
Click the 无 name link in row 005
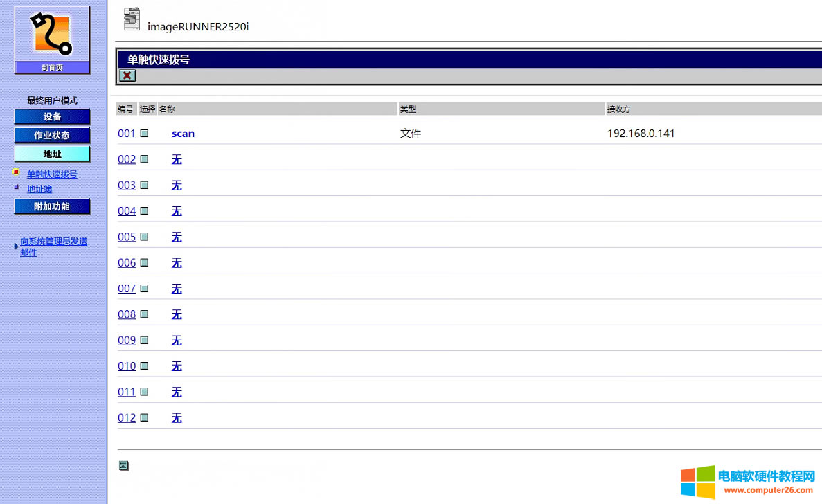click(177, 237)
